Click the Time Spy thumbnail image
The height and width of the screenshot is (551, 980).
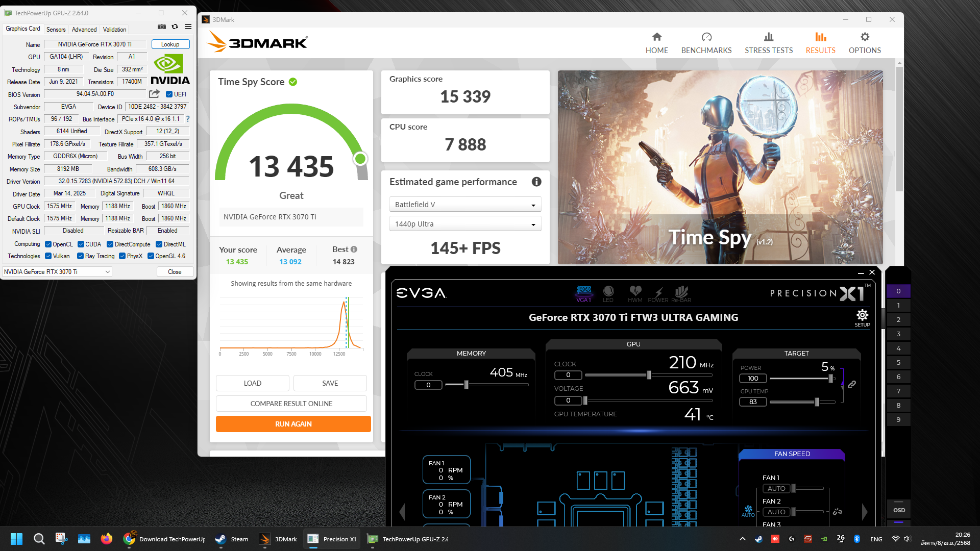click(x=720, y=167)
